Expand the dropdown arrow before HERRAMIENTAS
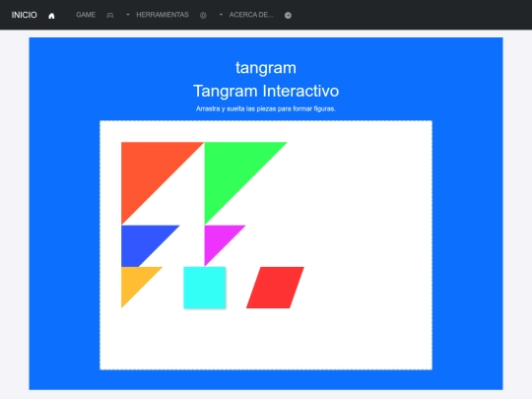The height and width of the screenshot is (399, 532). point(128,15)
